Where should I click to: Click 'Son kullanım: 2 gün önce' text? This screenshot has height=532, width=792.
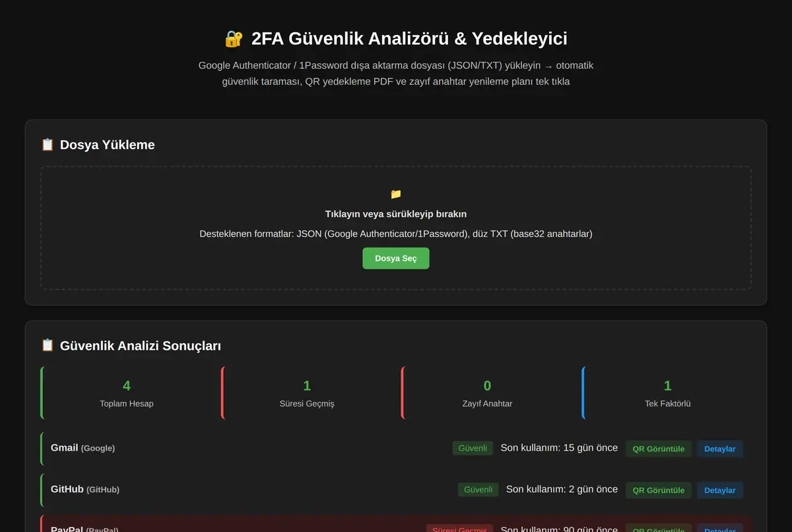[x=562, y=489]
